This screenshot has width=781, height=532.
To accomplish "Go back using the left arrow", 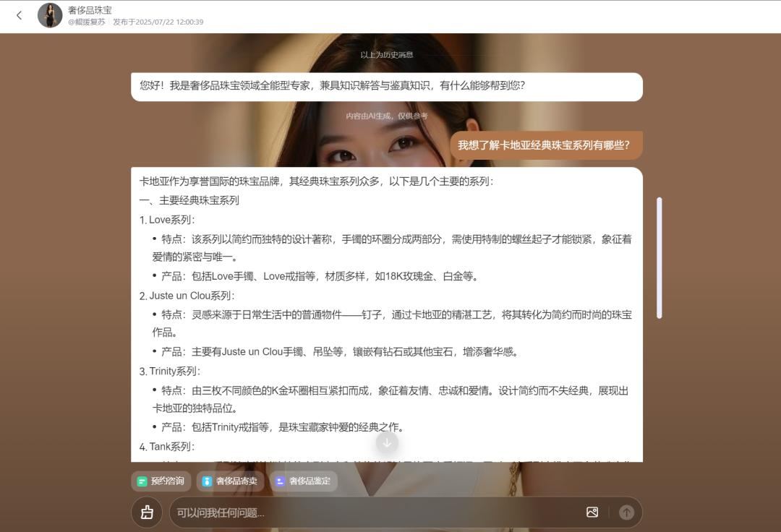I will point(19,15).
